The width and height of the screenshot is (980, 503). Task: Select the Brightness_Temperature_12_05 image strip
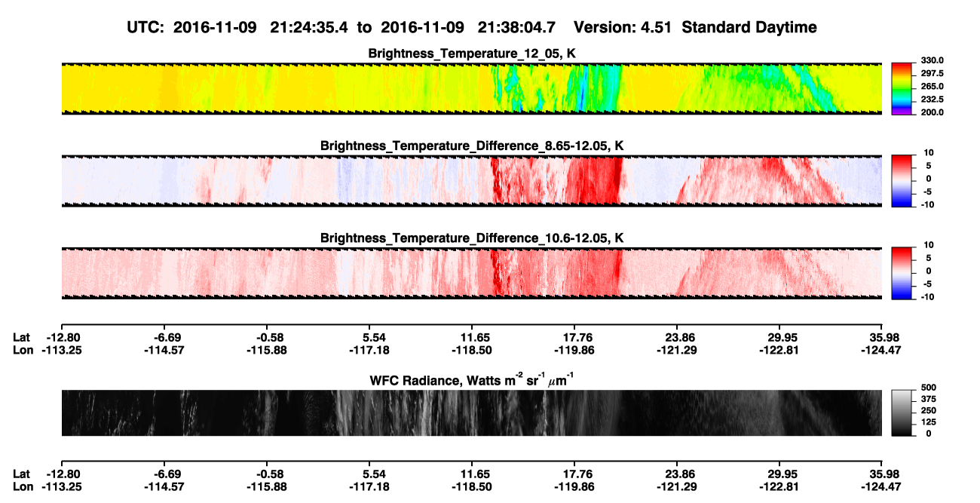(x=471, y=88)
